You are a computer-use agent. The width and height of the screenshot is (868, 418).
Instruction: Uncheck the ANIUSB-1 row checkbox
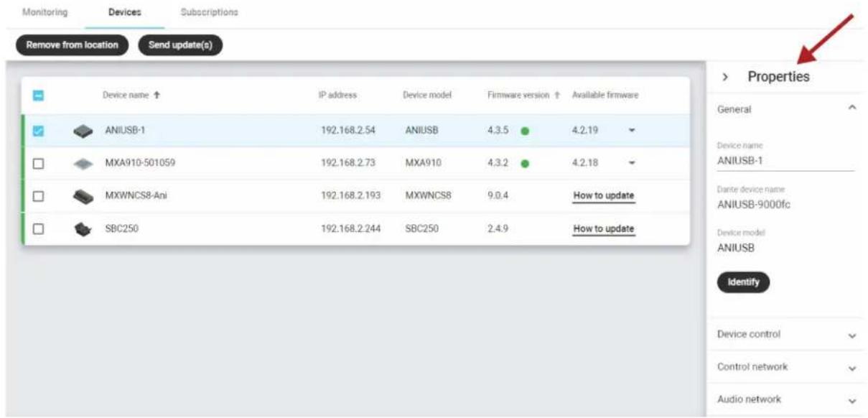point(39,131)
